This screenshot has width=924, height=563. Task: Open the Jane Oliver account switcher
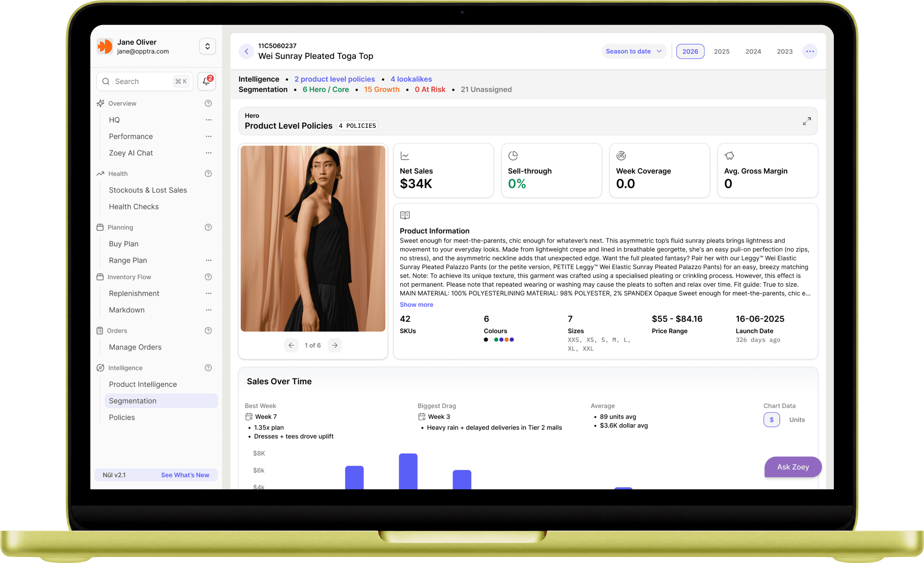click(x=207, y=47)
